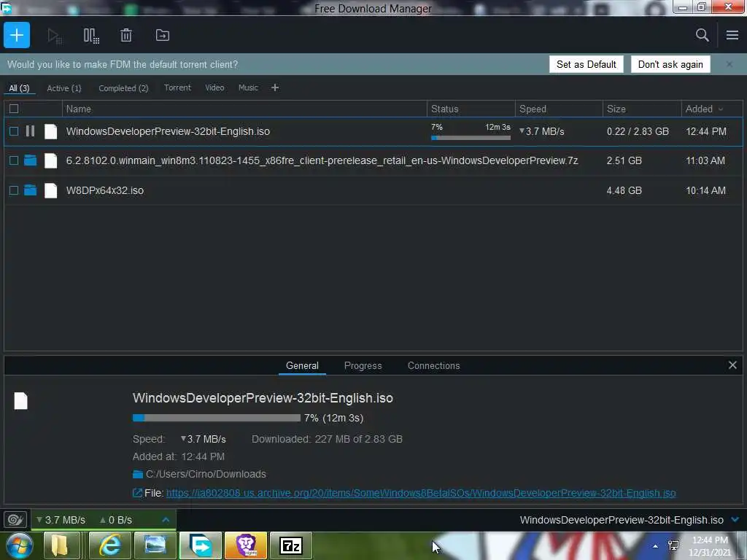Screen dimensions: 747x560
Task: Click Free Download Manager taskbar icon
Action: pos(201,545)
